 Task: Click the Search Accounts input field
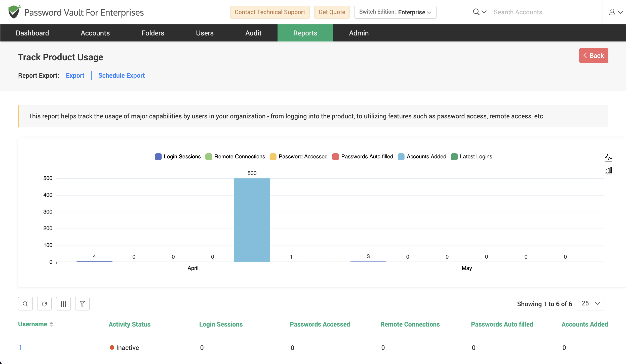point(545,12)
